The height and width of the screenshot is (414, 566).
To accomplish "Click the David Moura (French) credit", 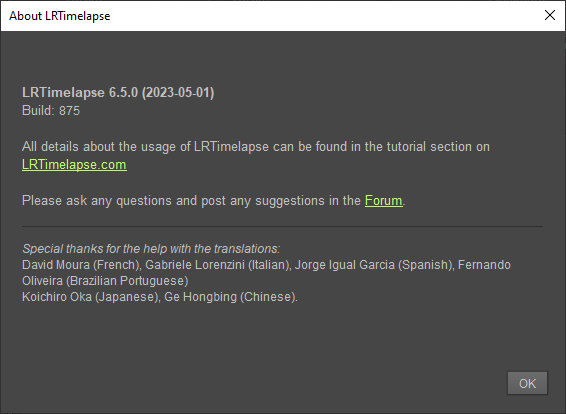I will [x=82, y=265].
